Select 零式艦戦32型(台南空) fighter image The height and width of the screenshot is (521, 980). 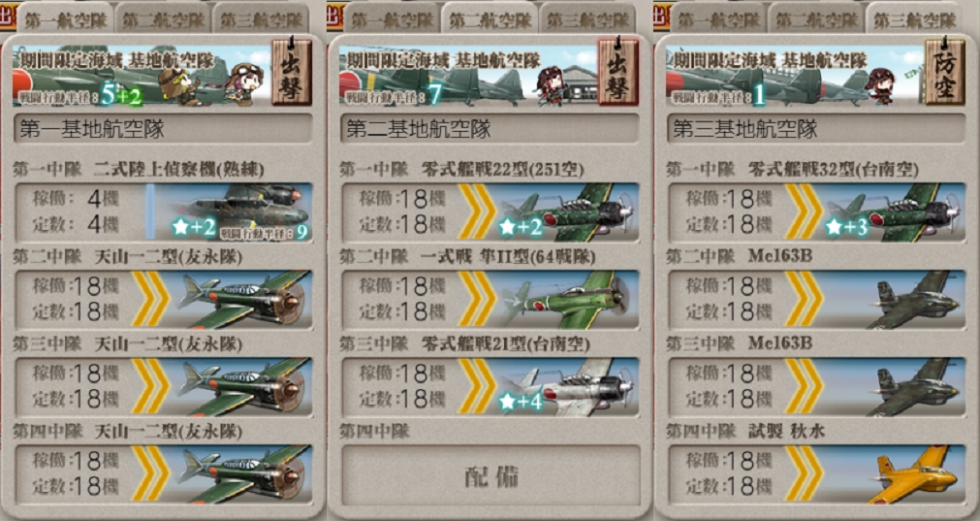tap(895, 212)
